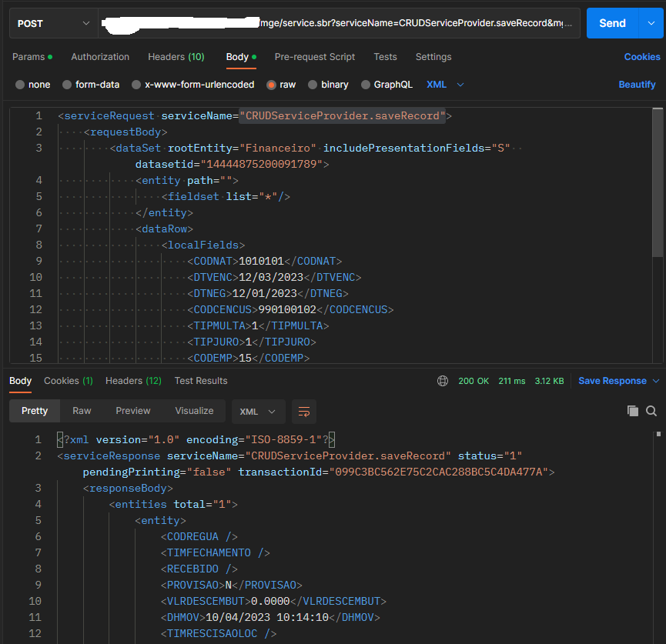Click the Cookies link at top right
Viewport: 666px width, 644px height.
click(x=641, y=57)
